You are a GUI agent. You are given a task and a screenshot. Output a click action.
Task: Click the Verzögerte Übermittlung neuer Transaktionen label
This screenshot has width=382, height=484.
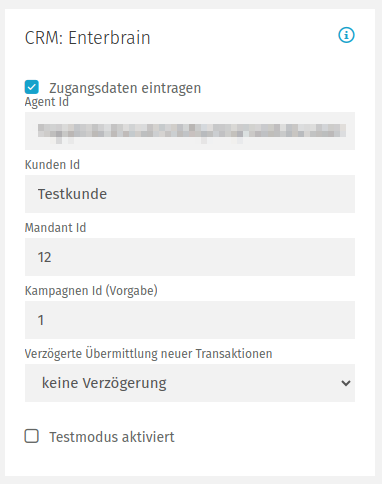point(148,354)
